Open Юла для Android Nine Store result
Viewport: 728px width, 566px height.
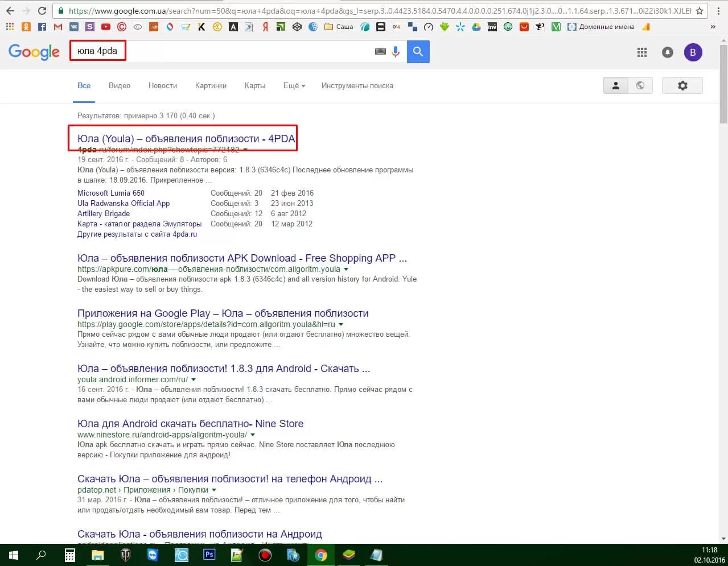tap(190, 424)
